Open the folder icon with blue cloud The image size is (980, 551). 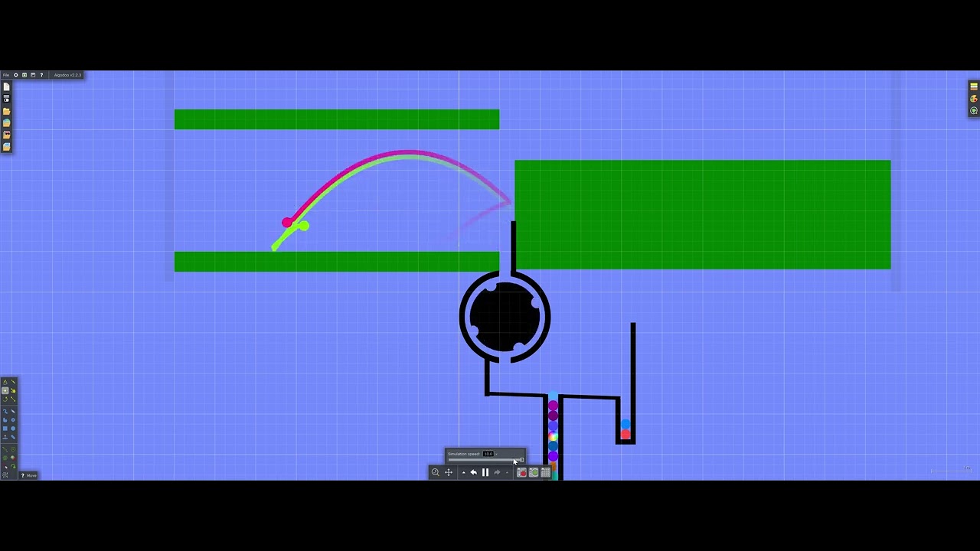[6, 147]
